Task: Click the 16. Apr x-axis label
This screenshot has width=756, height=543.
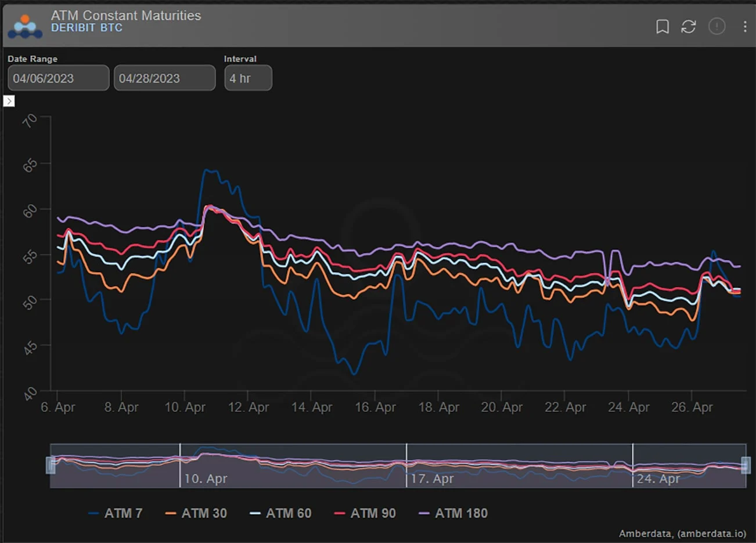Action: [x=375, y=407]
